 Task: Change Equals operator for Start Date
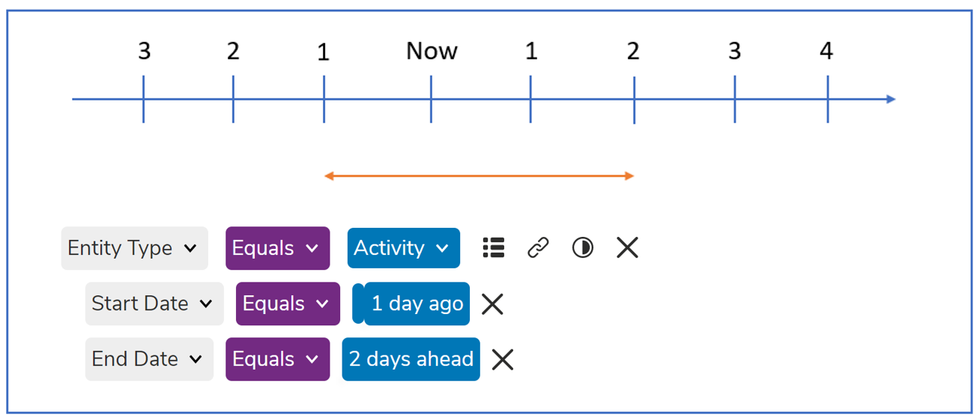(x=288, y=304)
